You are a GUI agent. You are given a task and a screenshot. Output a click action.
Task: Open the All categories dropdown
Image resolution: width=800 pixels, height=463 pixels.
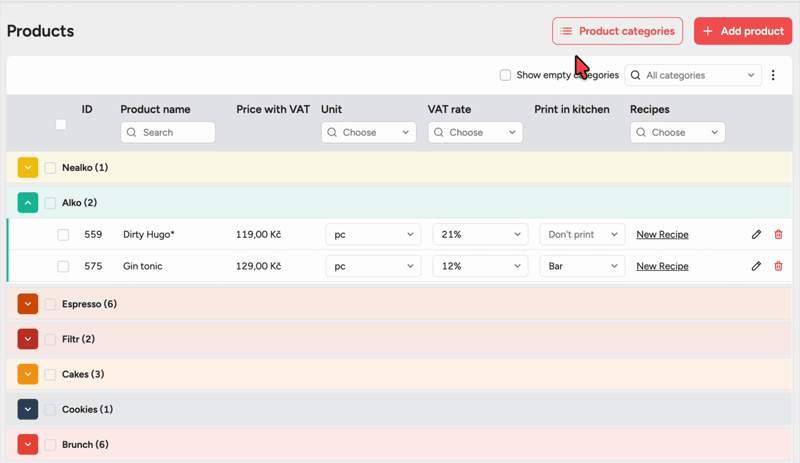[693, 75]
